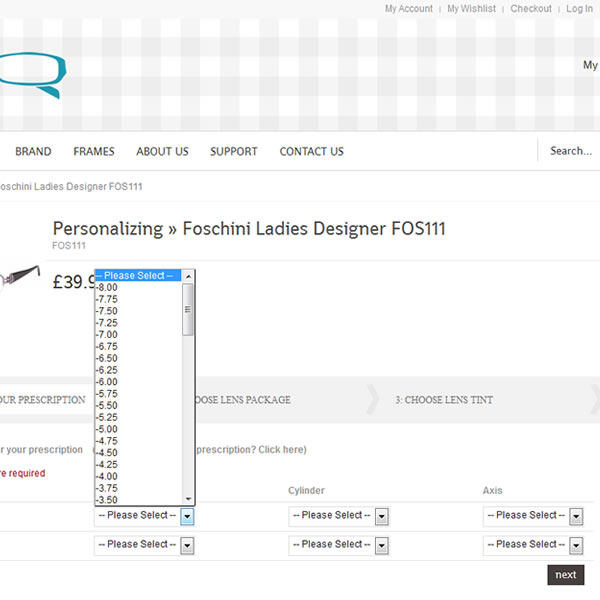The image size is (600, 600).
Task: Open first row Axis dropdown
Action: [533, 516]
